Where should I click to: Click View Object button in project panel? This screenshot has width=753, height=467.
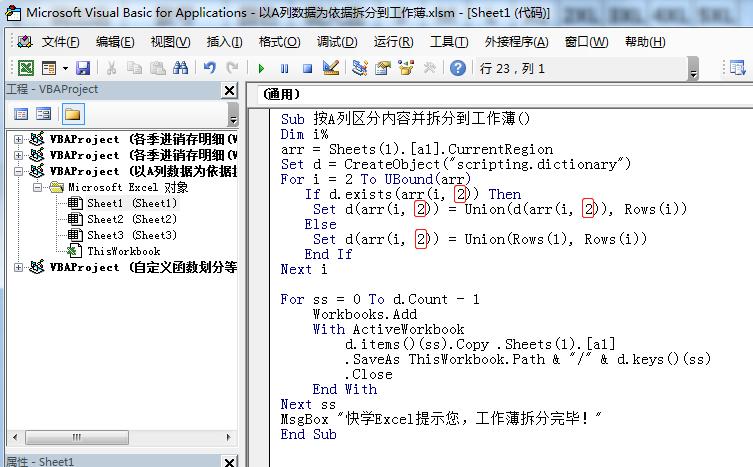point(44,114)
